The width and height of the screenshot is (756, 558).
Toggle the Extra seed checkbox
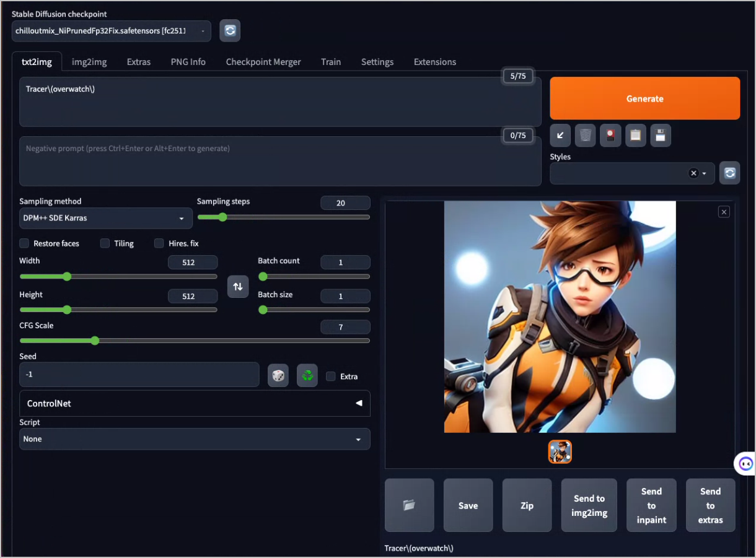click(331, 376)
